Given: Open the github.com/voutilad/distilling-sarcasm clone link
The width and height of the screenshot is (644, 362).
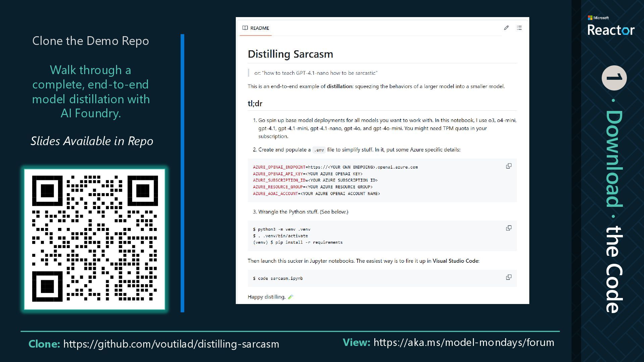Looking at the screenshot, I should pos(171,344).
